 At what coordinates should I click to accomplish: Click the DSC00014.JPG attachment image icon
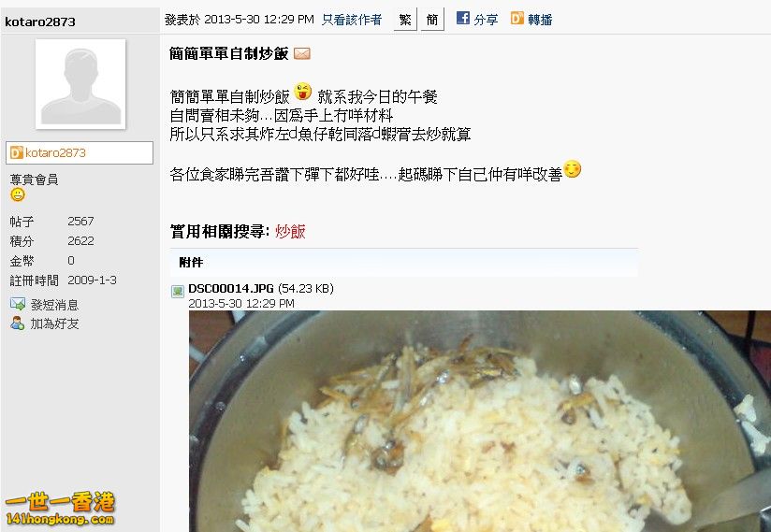(x=178, y=292)
